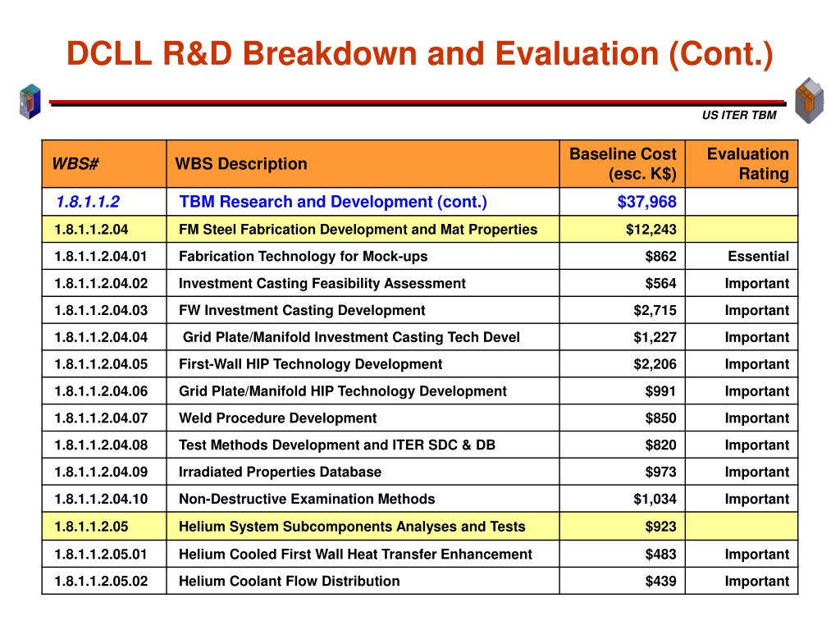Click 'Important' rating in Helium Coolant Flow row
840x630 pixels.
(x=757, y=582)
